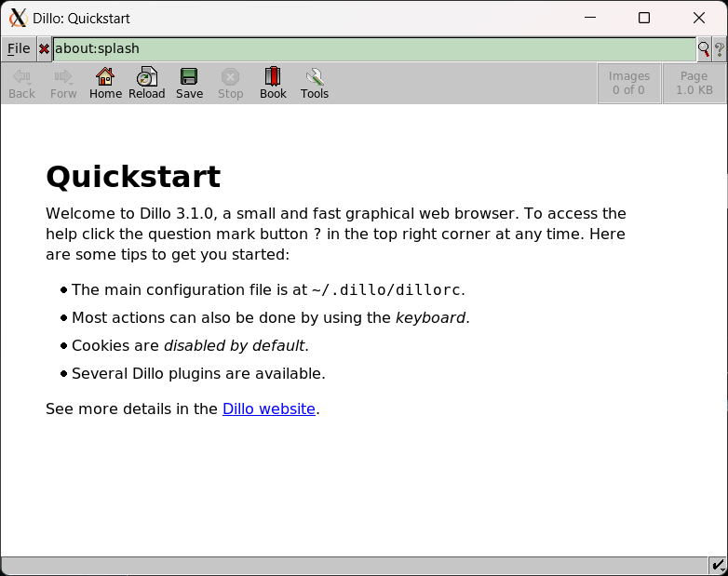Viewport: 728px width, 576px height.
Task: Click "Several Dillo plugins are available."
Action: pos(198,374)
